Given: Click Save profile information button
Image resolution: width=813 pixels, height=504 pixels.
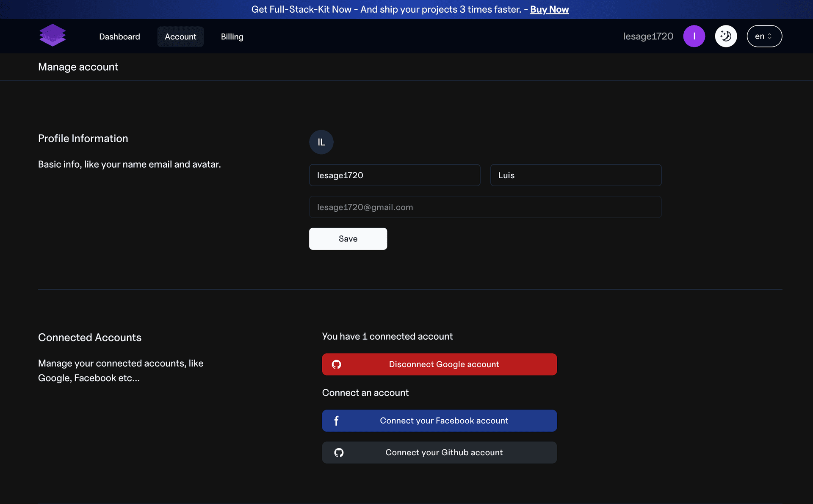Looking at the screenshot, I should (348, 238).
